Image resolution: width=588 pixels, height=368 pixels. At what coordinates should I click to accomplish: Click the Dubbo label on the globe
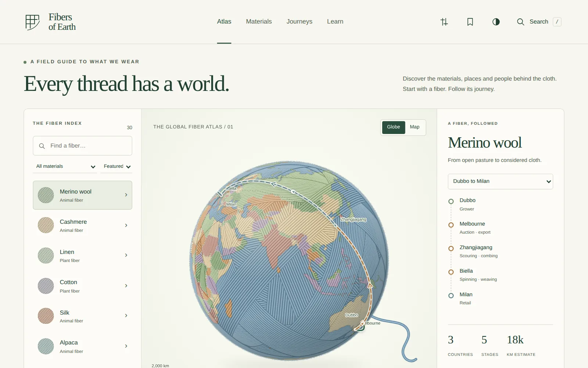(x=351, y=315)
